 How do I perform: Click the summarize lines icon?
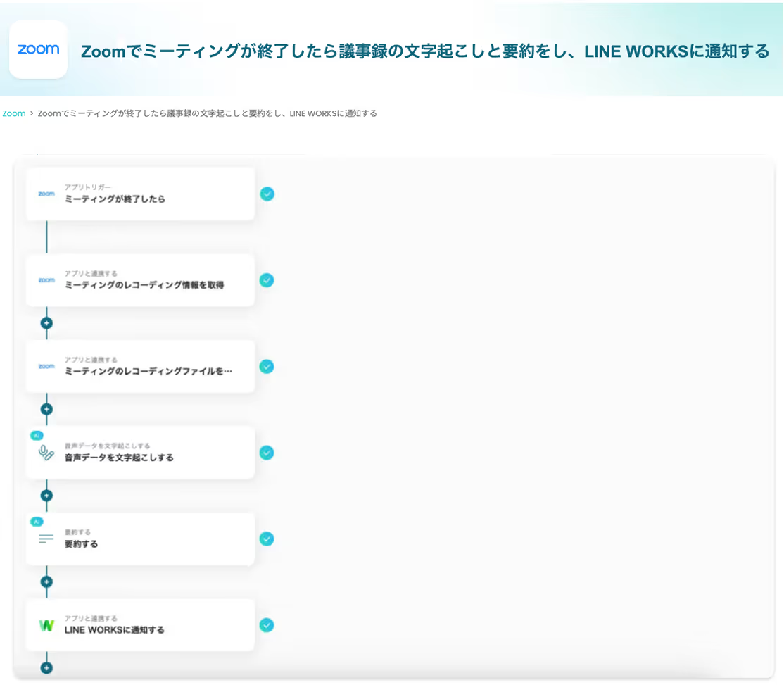[x=46, y=539]
